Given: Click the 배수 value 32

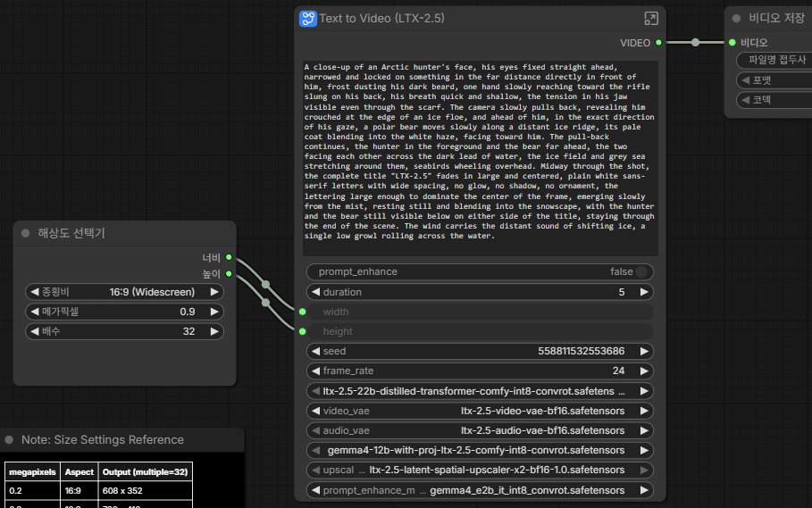Looking at the screenshot, I should 188,331.
